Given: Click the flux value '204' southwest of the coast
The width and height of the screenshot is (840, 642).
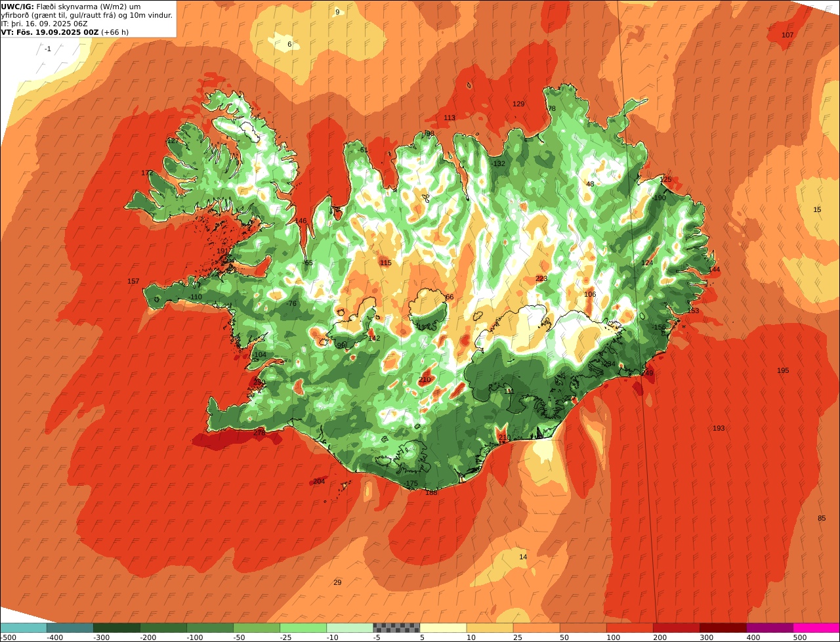Looking at the screenshot, I should click(319, 481).
